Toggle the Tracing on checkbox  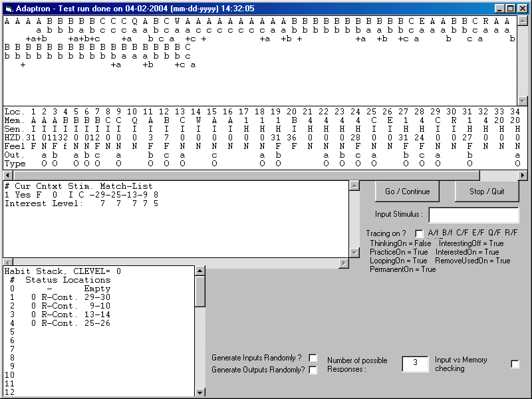419,233
